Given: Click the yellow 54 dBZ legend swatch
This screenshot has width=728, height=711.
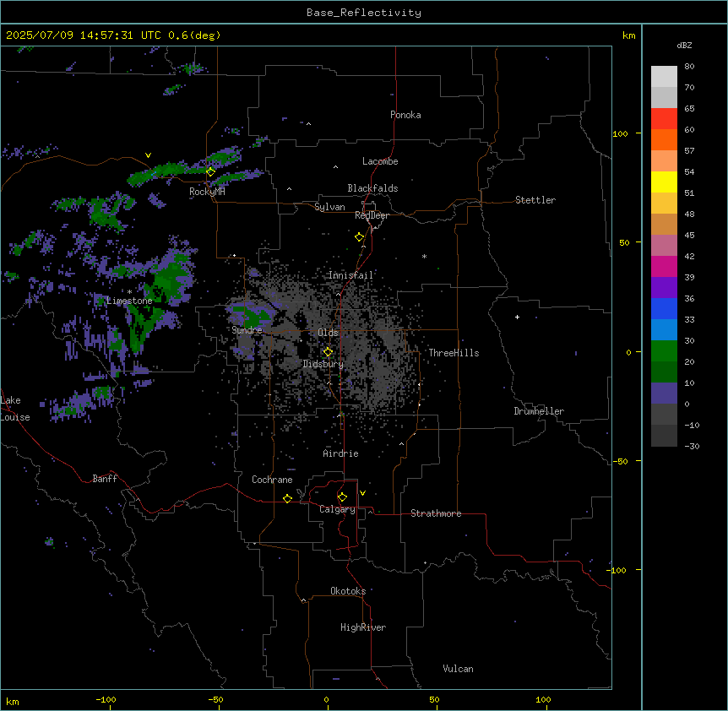Looking at the screenshot, I should (664, 182).
